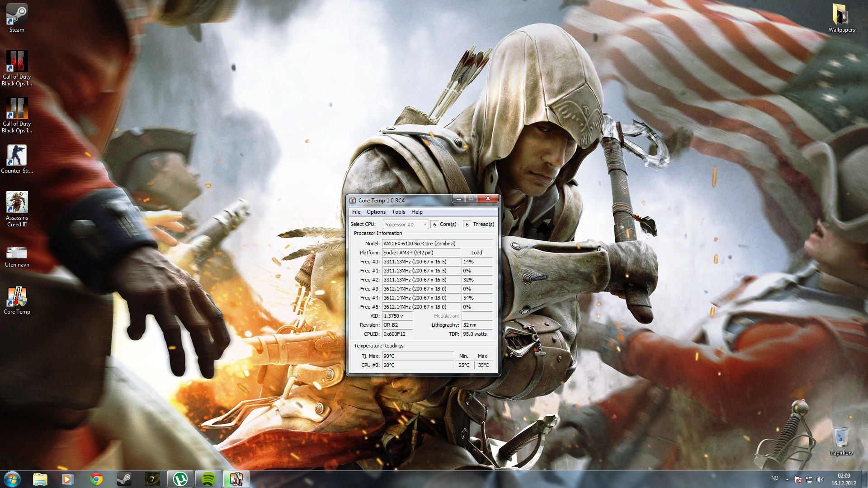Click the Show desktop strip
The image size is (868, 488).
point(864,479)
